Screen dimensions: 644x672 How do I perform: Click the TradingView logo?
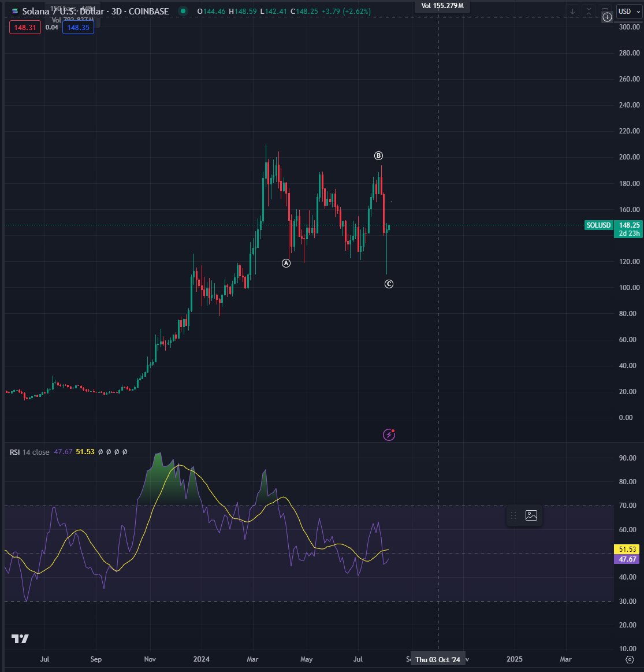click(20, 638)
